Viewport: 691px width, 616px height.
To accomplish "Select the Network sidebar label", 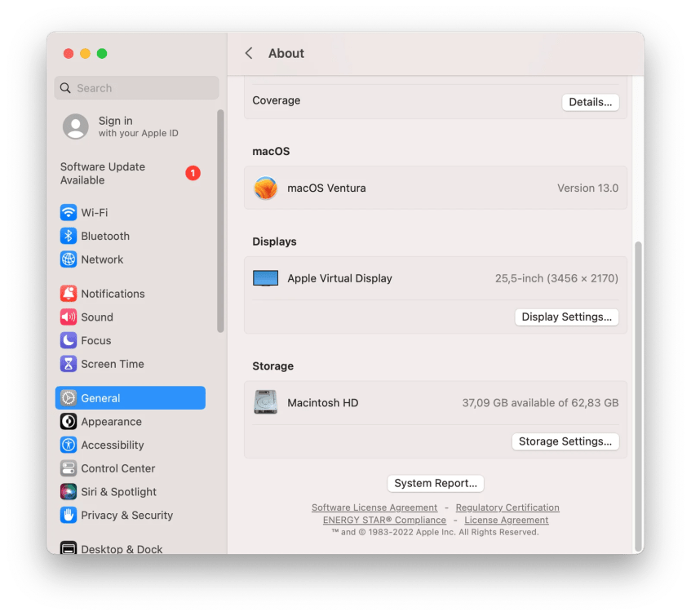I will [102, 259].
